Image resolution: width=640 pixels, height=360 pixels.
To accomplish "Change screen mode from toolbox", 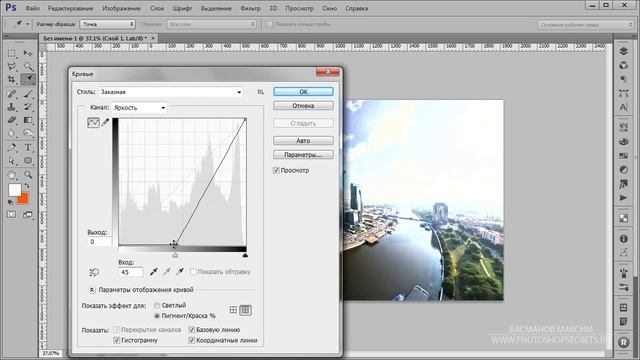I will [x=28, y=214].
